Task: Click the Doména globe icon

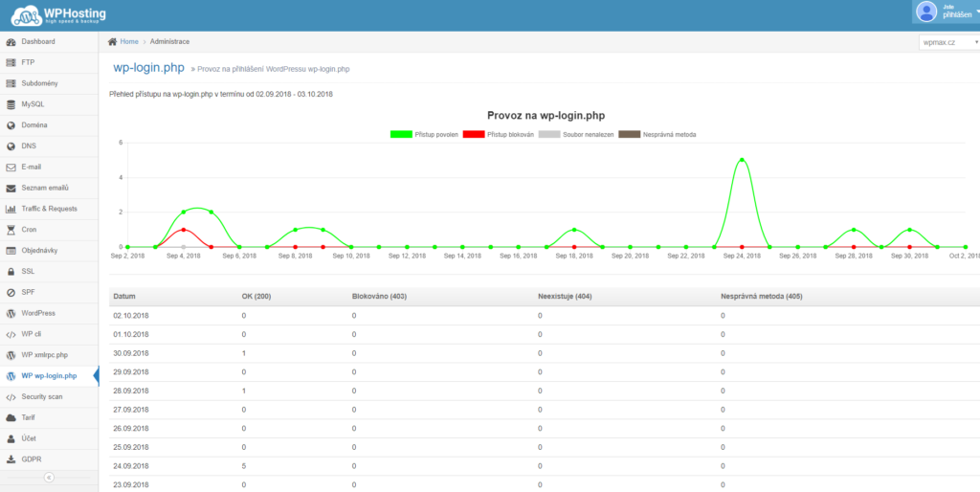Action: (x=11, y=125)
